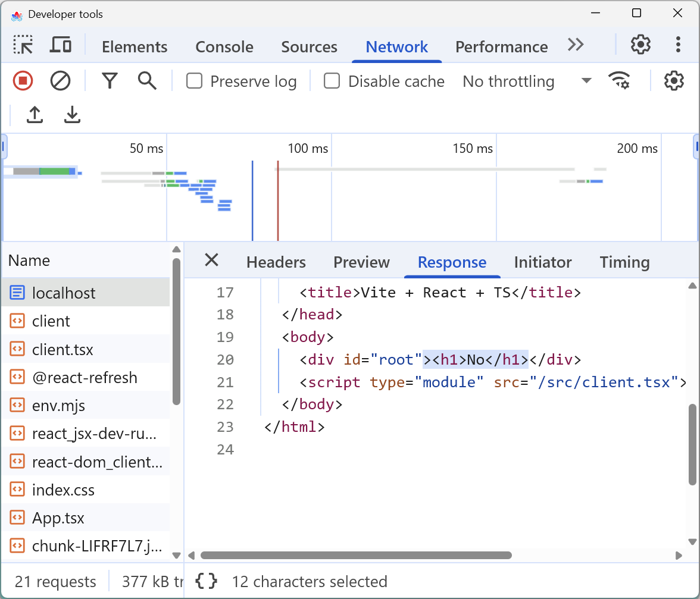
Task: Click line 21 script module code
Action: click(x=493, y=382)
